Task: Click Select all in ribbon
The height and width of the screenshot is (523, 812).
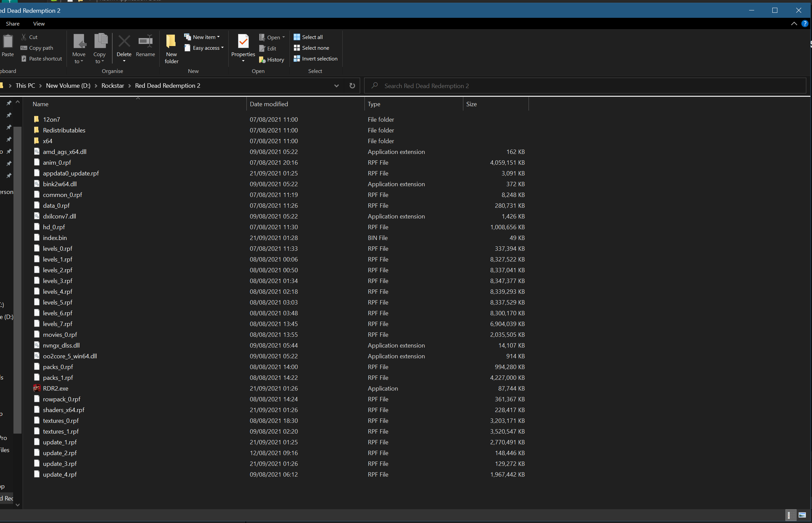Action: pos(308,37)
